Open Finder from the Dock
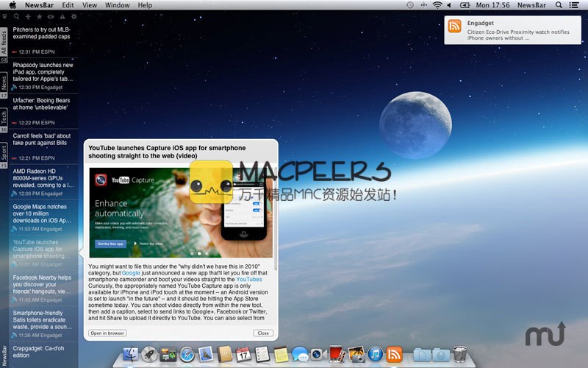 [131, 354]
